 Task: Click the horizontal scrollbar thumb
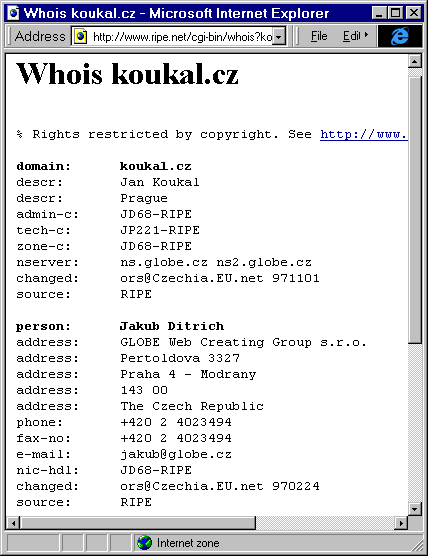138,523
